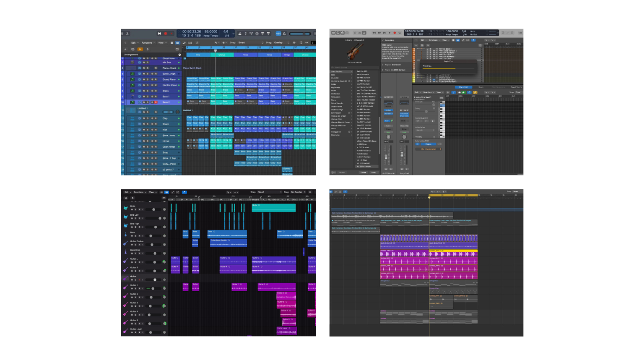Image resolution: width=644 pixels, height=363 pixels.
Task: Record-enable the Bass 2 track
Action: click(156, 102)
